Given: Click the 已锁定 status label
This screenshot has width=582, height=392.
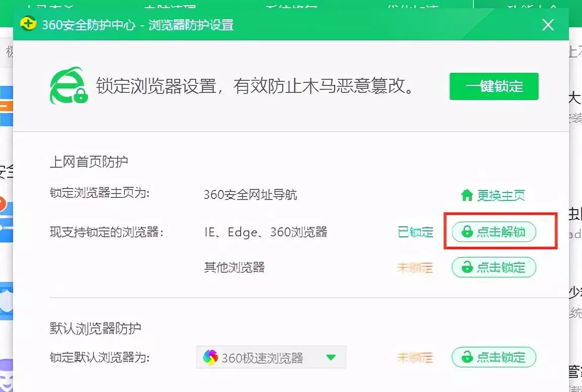Looking at the screenshot, I should [x=415, y=232].
